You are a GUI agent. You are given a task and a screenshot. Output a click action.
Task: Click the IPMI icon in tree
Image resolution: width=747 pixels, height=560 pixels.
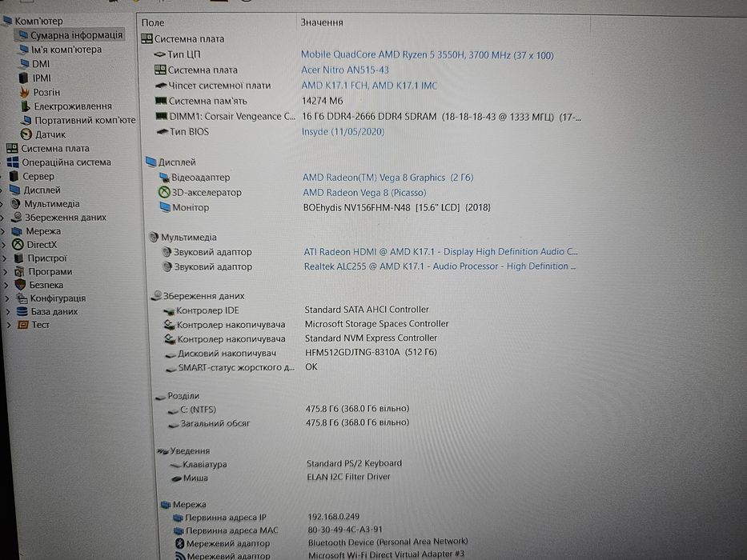pos(24,78)
